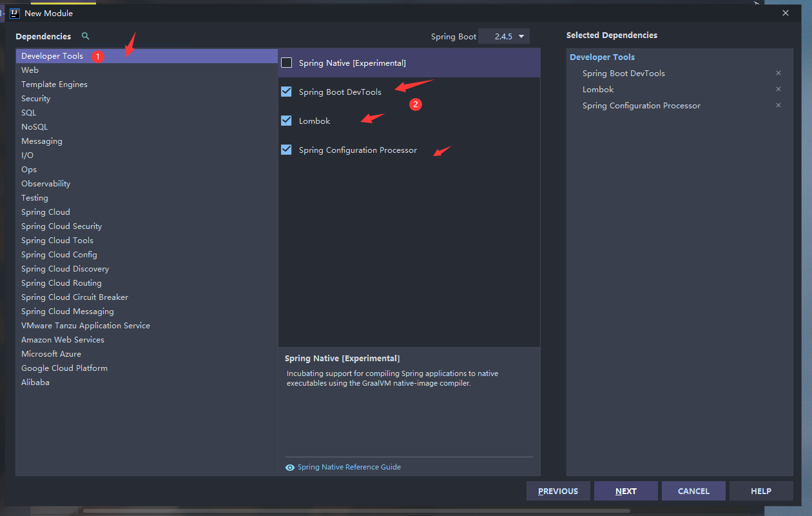Select Google Cloud Platform category
The width and height of the screenshot is (812, 516).
point(147,368)
